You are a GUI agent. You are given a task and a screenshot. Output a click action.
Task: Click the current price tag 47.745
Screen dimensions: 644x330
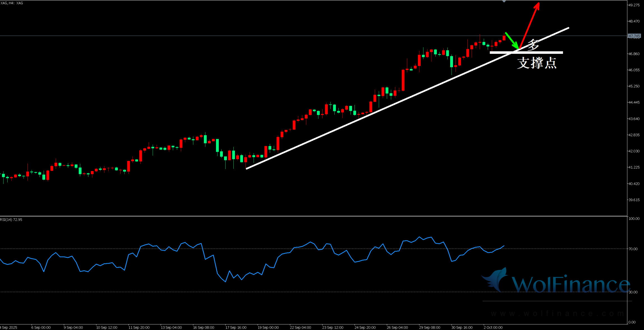(634, 36)
